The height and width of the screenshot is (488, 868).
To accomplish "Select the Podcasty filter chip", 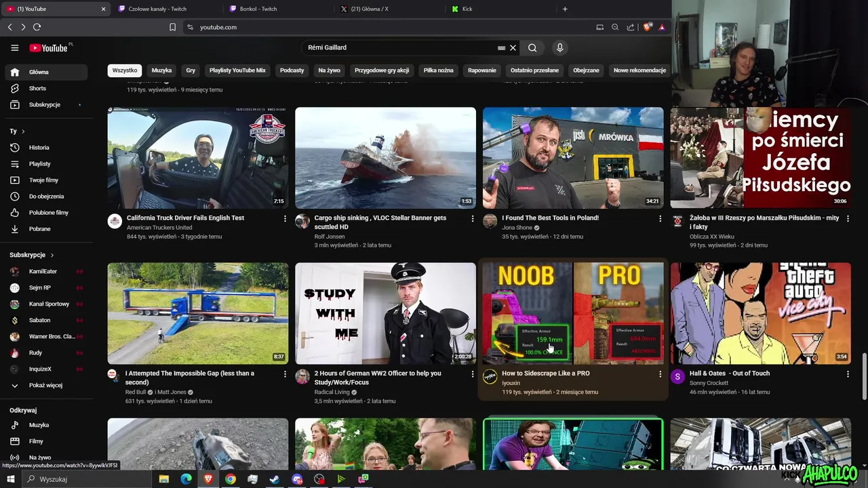I will point(292,70).
